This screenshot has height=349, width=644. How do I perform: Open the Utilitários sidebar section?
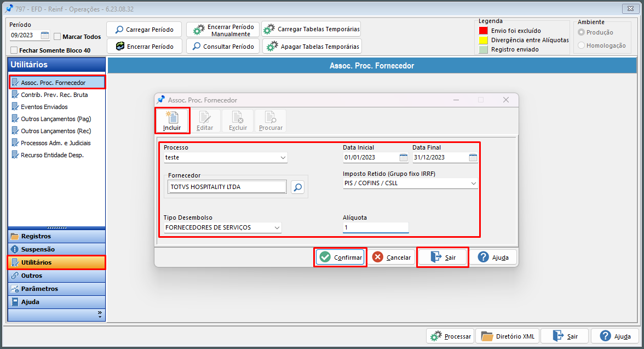tap(57, 262)
